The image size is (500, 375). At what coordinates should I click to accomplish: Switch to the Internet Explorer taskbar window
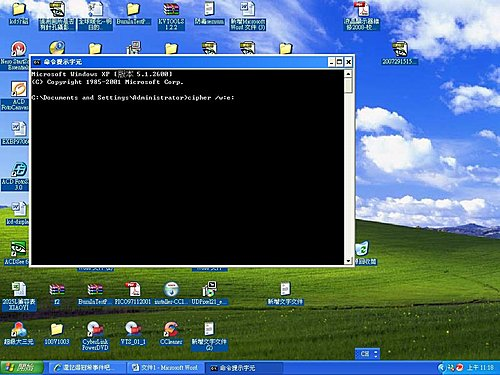[88, 368]
